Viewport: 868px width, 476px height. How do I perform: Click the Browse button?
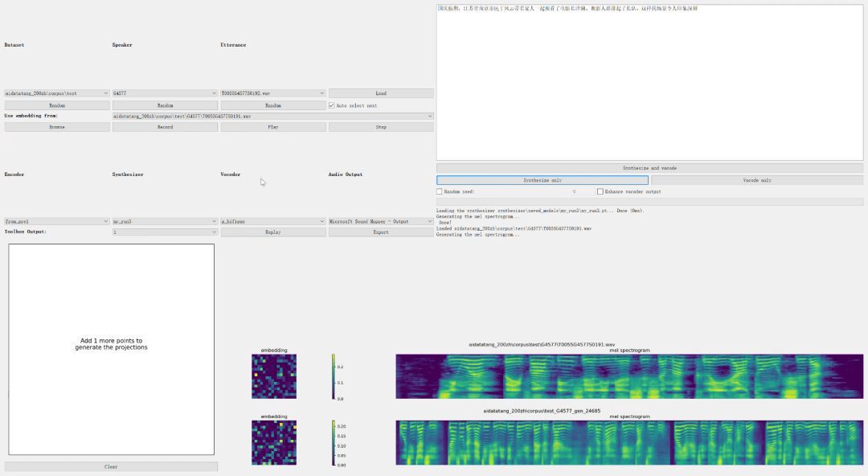pos(57,127)
